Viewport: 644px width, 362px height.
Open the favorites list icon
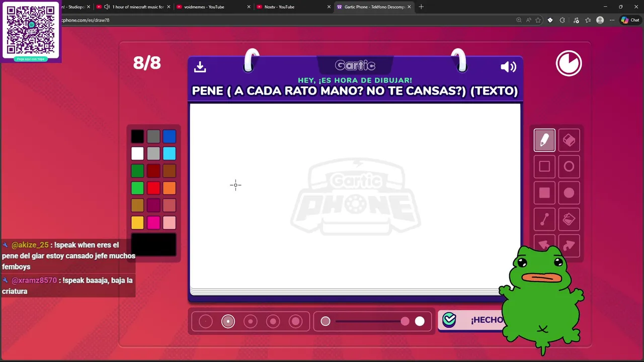click(588, 20)
